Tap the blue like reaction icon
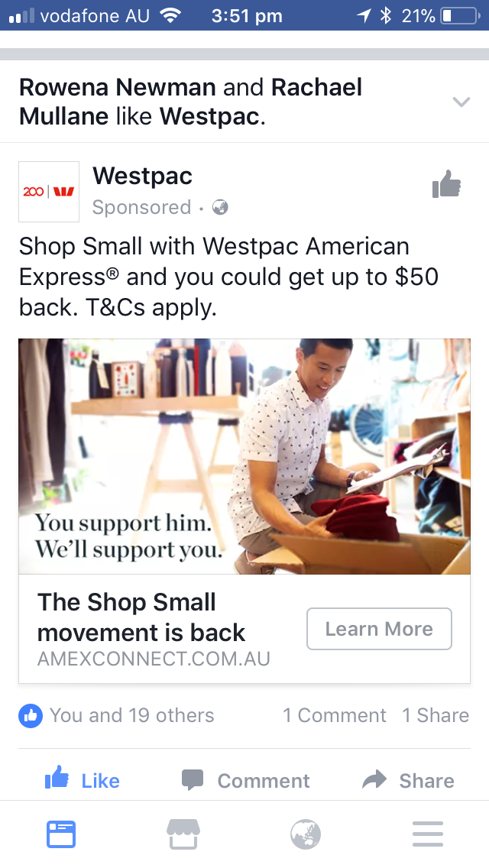This screenshot has height=868, width=489. (x=31, y=715)
